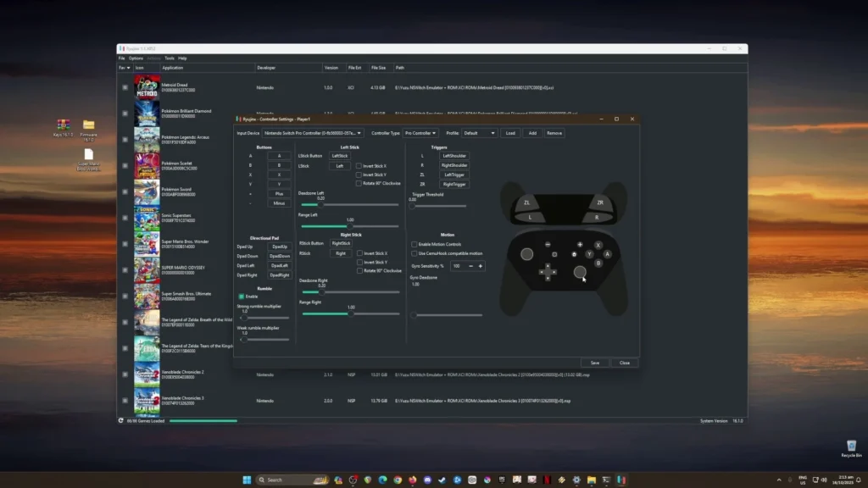Open Netflix from the taskbar

tap(547, 480)
